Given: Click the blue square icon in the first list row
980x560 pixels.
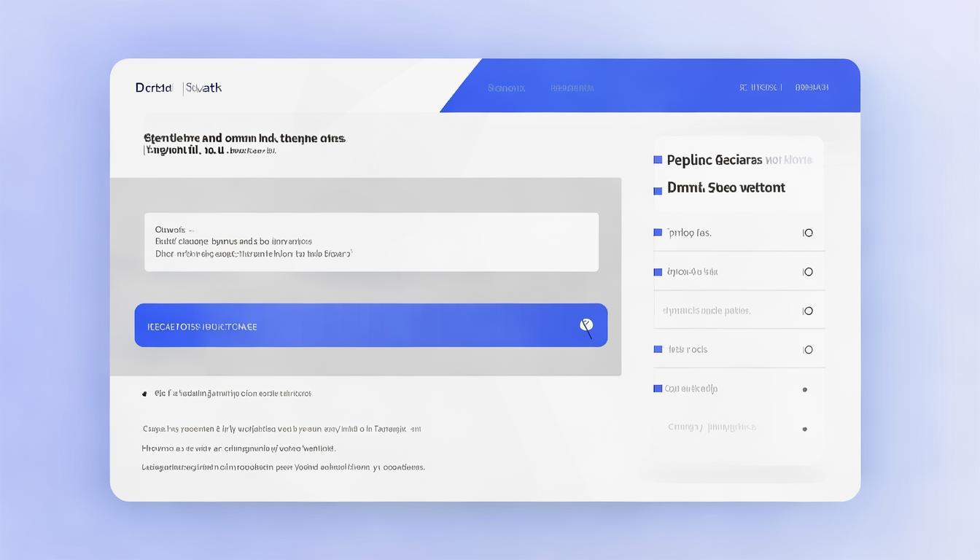Looking at the screenshot, I should (658, 233).
